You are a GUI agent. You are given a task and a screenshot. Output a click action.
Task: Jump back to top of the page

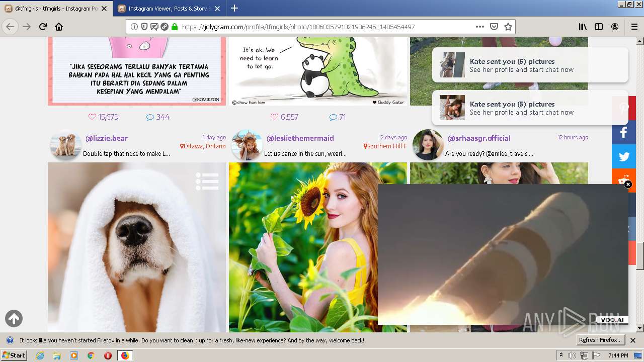[14, 318]
